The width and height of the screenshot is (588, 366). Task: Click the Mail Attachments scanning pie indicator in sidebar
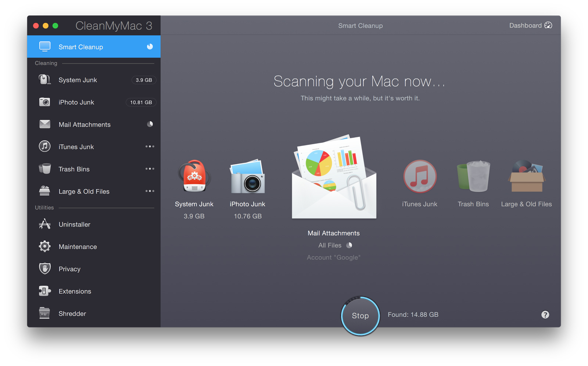coord(150,124)
